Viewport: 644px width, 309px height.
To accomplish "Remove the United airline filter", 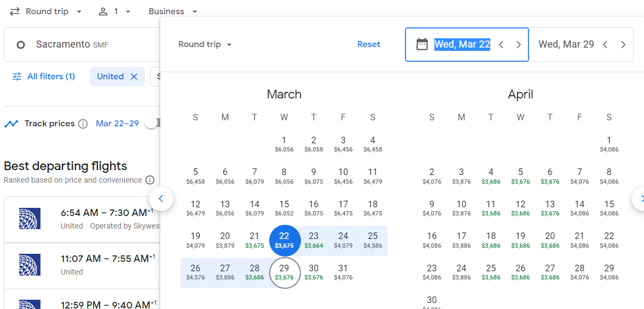I will [x=134, y=77].
